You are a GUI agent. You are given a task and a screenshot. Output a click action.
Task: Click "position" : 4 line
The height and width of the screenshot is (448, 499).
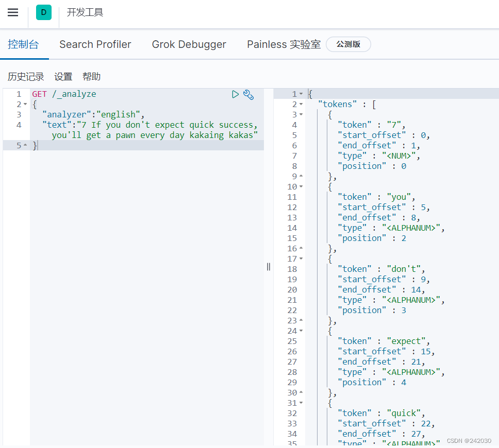372,383
